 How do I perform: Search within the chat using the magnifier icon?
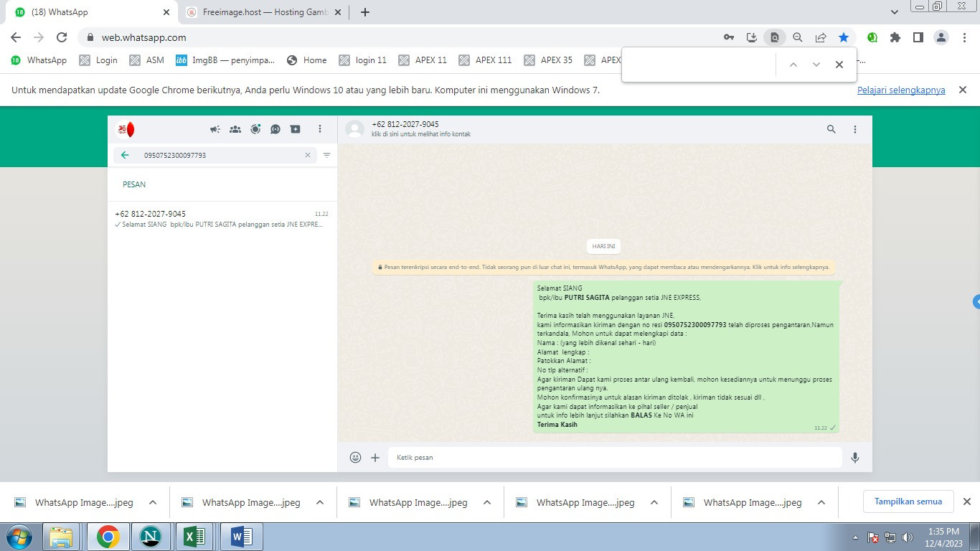pos(831,129)
